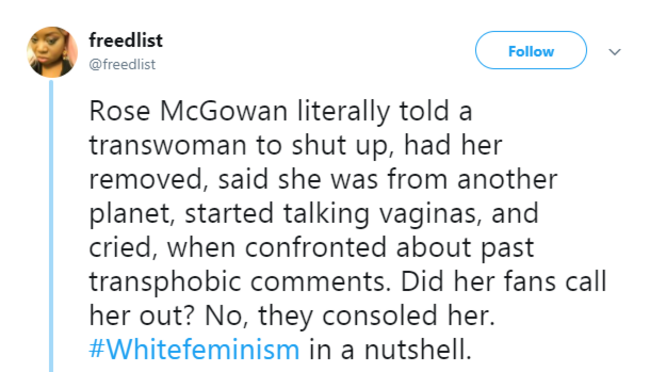Click the phrase "said she was from another"
Image resolution: width=650 pixels, height=372 pixels.
pos(388,180)
